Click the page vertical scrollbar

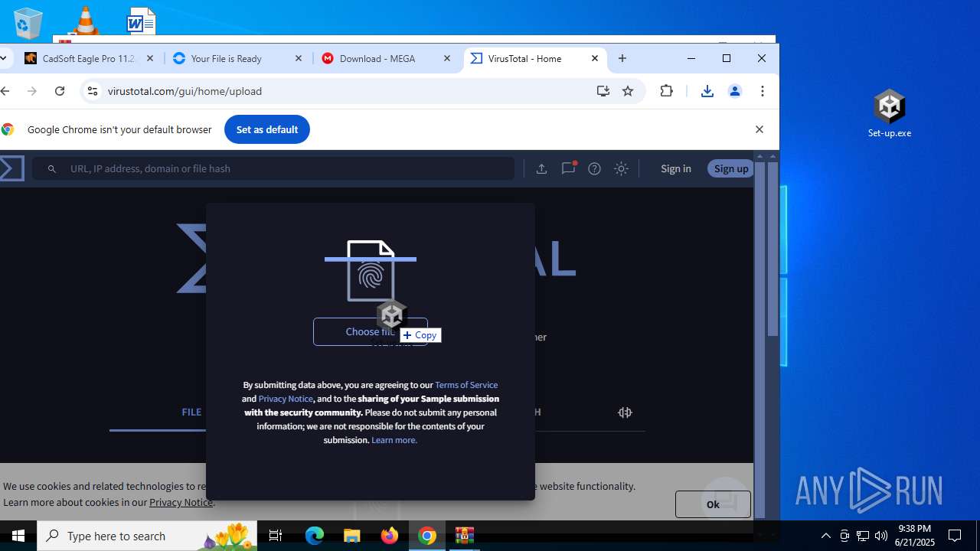click(773, 248)
